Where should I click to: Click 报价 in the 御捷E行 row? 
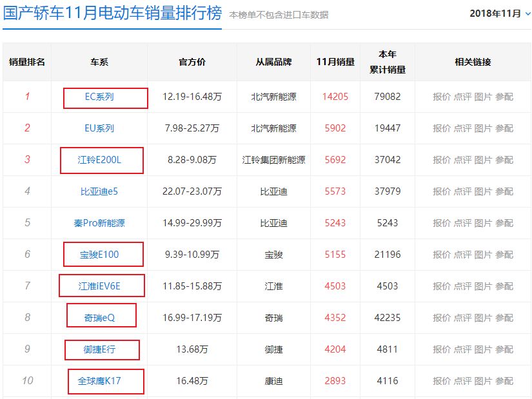[442, 349]
